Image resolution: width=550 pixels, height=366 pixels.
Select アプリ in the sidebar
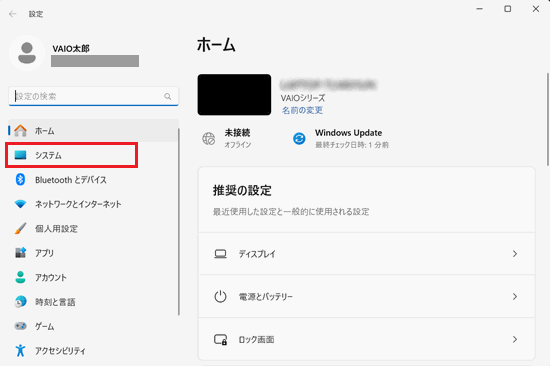(93, 253)
